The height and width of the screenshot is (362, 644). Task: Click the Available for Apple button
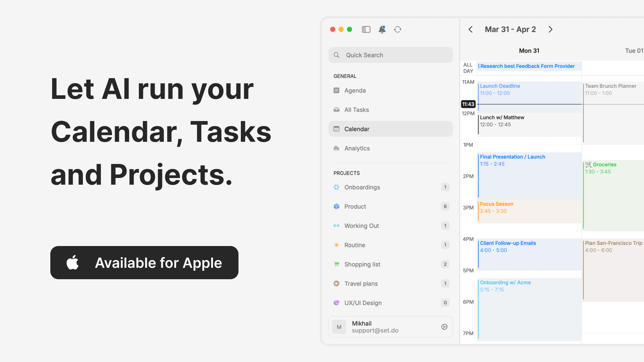[144, 262]
